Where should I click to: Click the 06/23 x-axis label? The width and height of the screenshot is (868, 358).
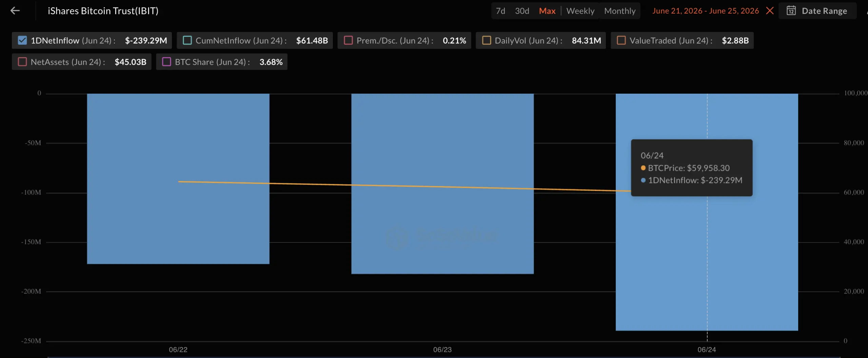tap(442, 350)
